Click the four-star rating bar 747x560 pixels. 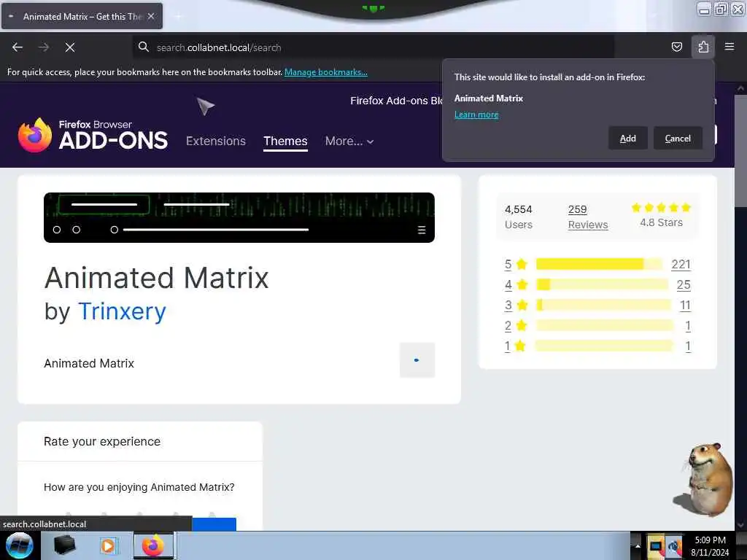tap(602, 284)
